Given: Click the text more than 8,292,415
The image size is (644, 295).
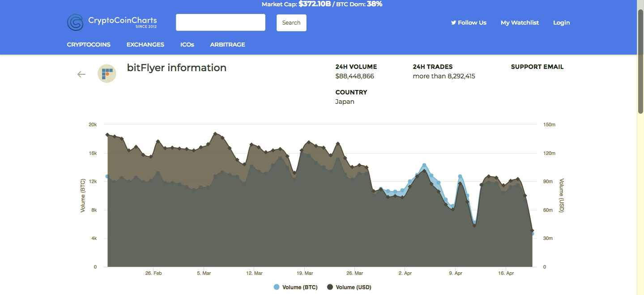Looking at the screenshot, I should (444, 76).
